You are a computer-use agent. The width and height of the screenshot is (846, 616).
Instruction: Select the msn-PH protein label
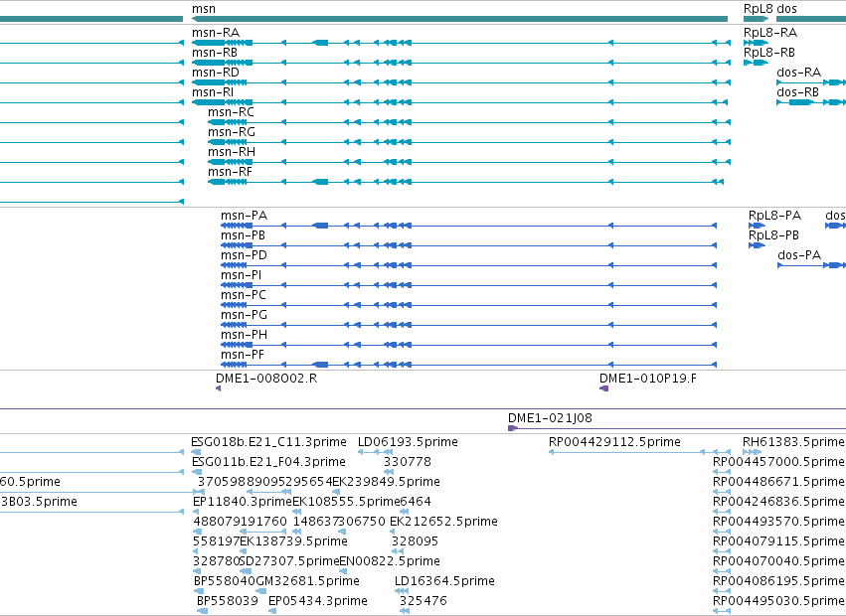(x=244, y=336)
